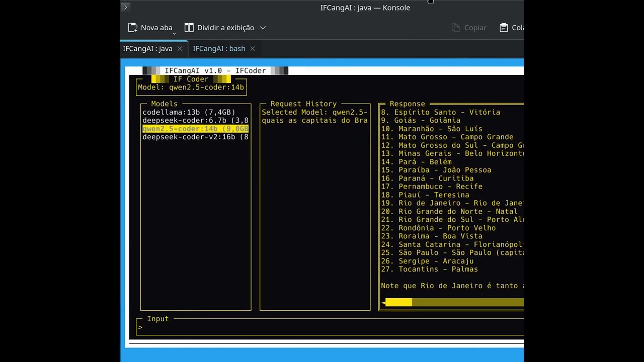644x362 pixels.
Task: Click the Response panel title
Action: [x=408, y=104]
